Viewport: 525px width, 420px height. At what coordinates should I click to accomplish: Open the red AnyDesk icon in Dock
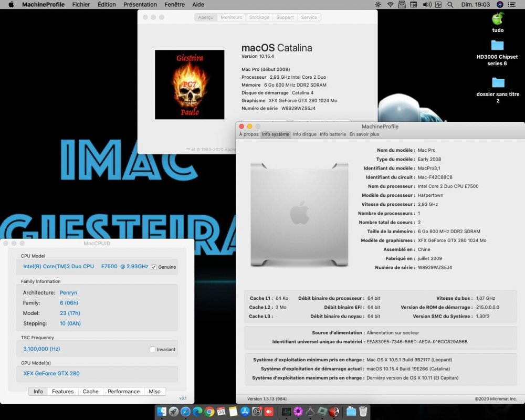pos(269,412)
